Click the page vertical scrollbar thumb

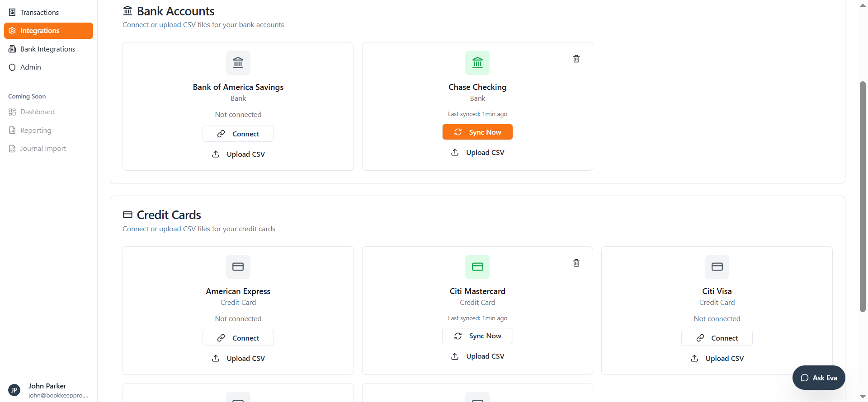[x=863, y=196]
